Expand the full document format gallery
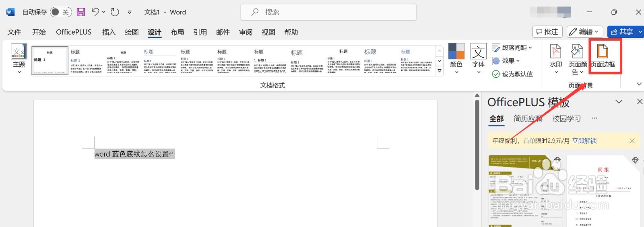The width and height of the screenshot is (644, 227). 440,71
